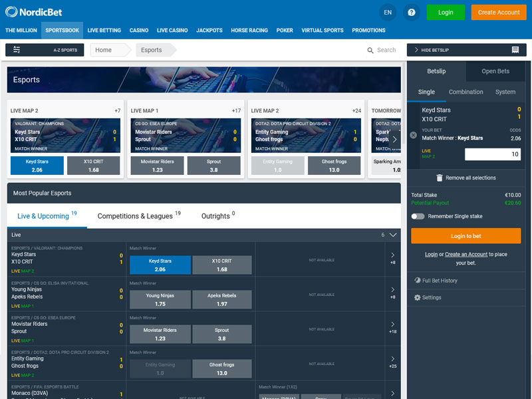Open CS GO ESEA Europe match thumbnail
This screenshot has height=399, width=532.
click(186, 136)
